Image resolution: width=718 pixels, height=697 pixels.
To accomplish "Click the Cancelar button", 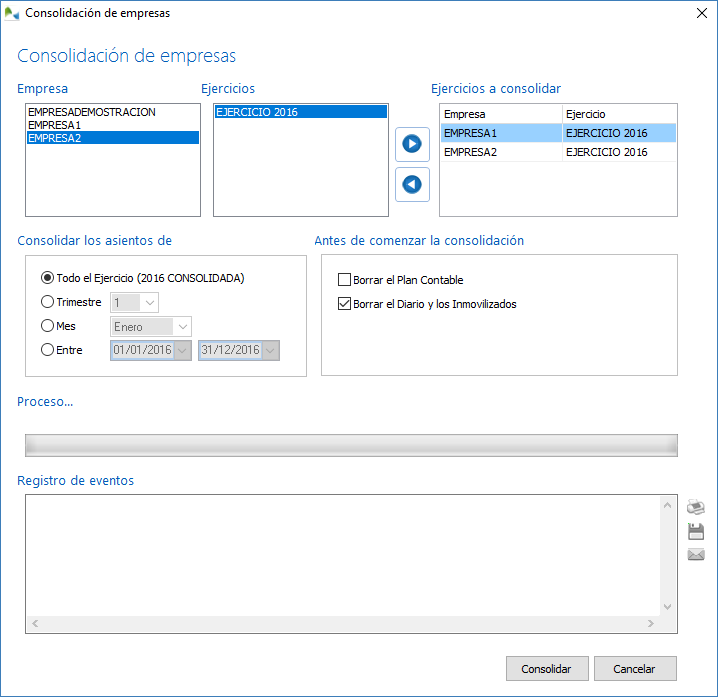I will click(x=635, y=669).
